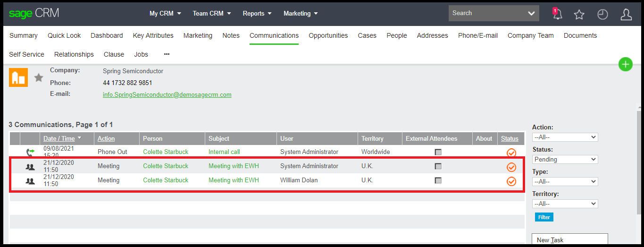The image size is (644, 247).
Task: Click into the Search input field
Action: coord(486,13)
